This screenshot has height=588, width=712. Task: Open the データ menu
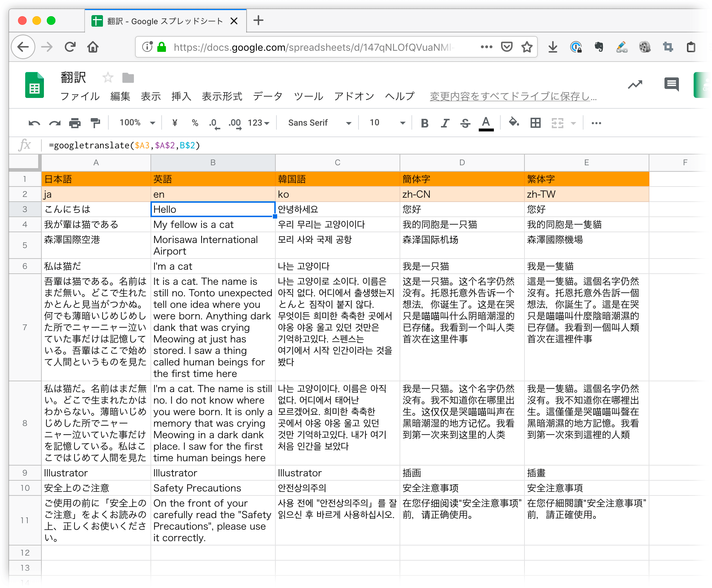[x=267, y=96]
